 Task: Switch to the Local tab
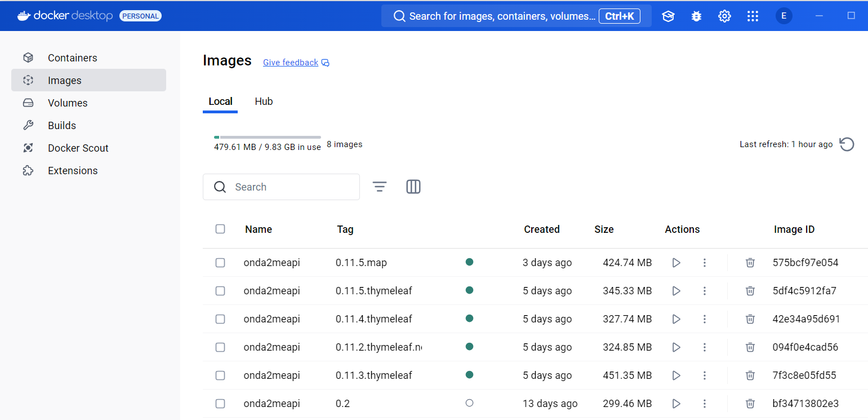[x=220, y=101]
